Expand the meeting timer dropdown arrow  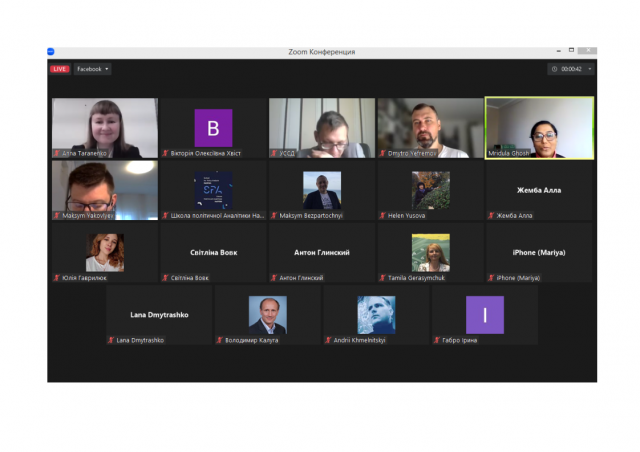[590, 69]
